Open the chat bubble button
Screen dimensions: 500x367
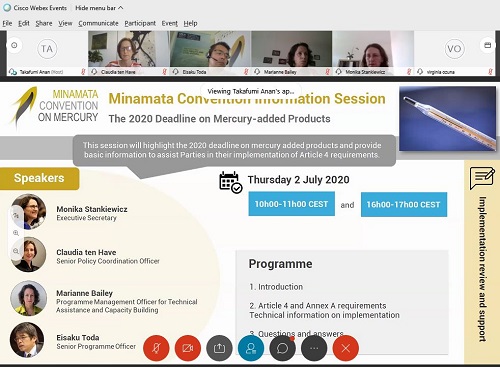coord(282,348)
